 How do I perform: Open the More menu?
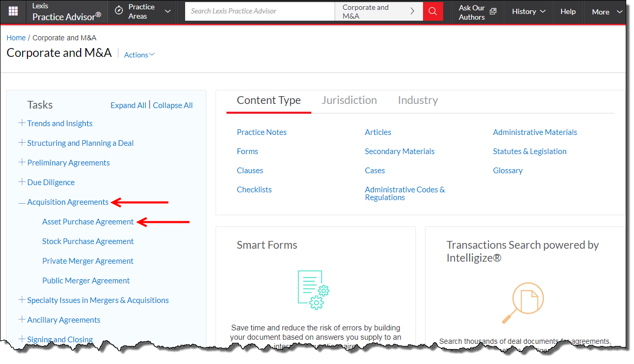tap(607, 11)
